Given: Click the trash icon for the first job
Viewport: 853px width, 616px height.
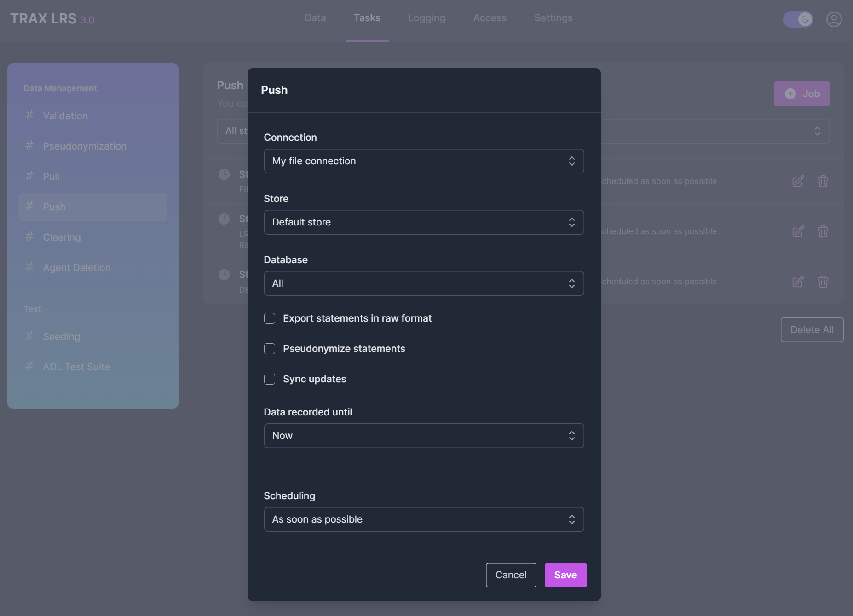Looking at the screenshot, I should tap(823, 181).
